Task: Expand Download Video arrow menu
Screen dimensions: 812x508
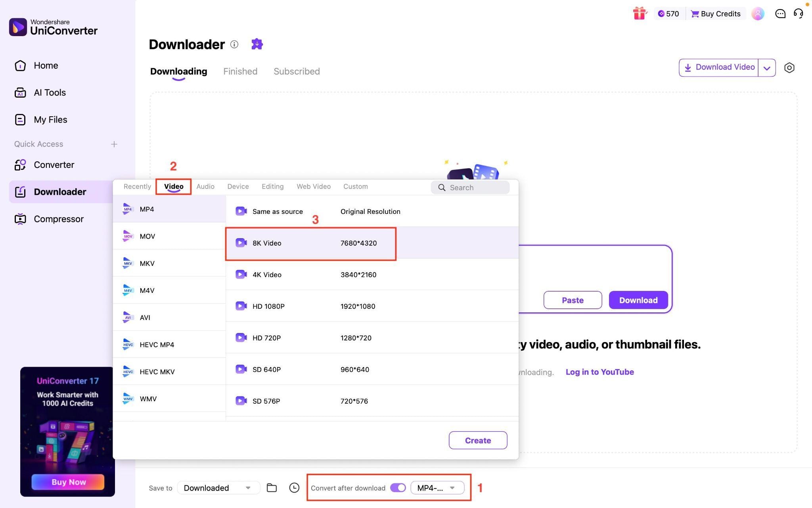Action: (767, 68)
